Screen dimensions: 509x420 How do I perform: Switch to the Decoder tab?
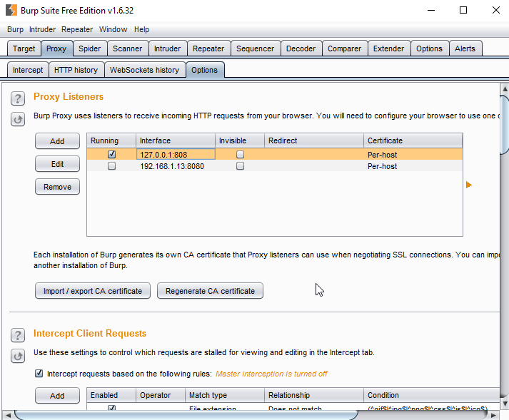pos(301,48)
